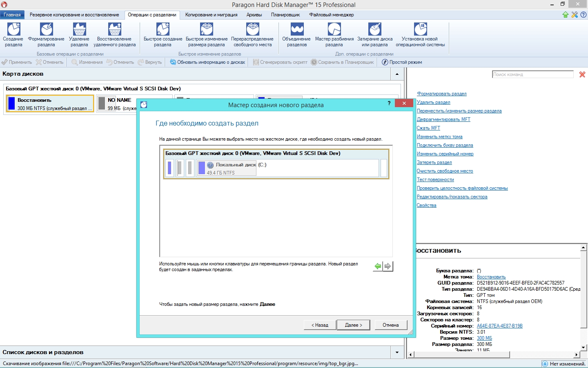Click the Свойства link

click(x=426, y=205)
